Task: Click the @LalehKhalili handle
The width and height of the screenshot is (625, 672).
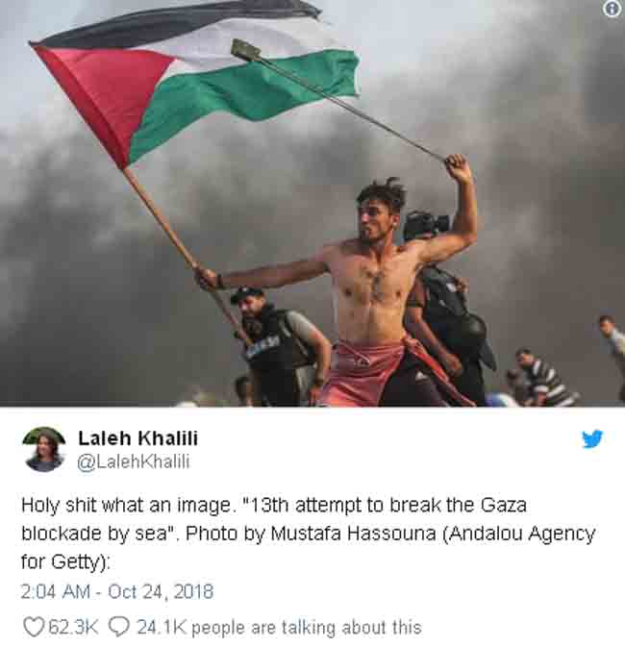Action: click(x=134, y=462)
